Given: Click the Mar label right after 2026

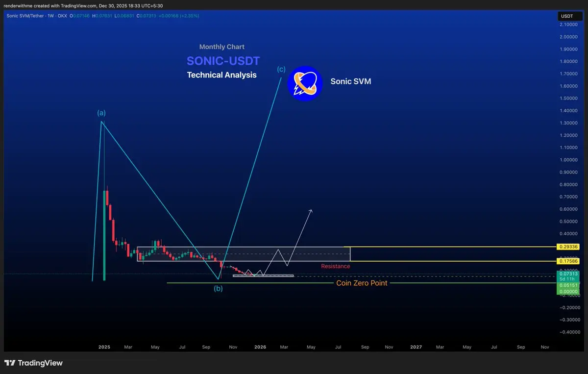Looking at the screenshot, I should click(284, 347).
